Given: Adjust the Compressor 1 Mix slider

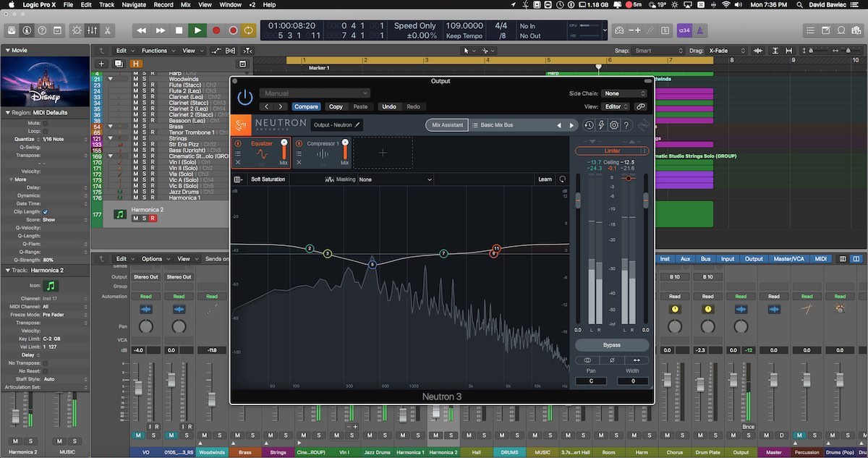Looking at the screenshot, I should coord(345,150).
